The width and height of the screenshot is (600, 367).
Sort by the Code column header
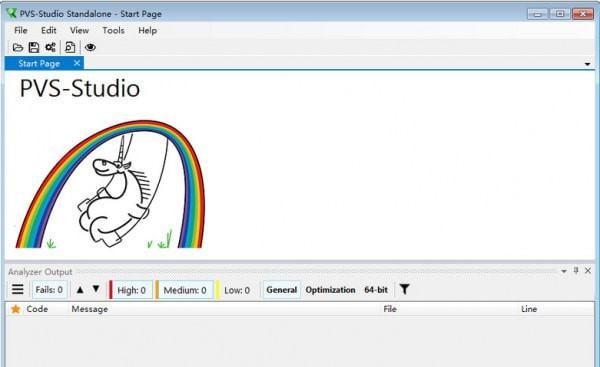[37, 309]
